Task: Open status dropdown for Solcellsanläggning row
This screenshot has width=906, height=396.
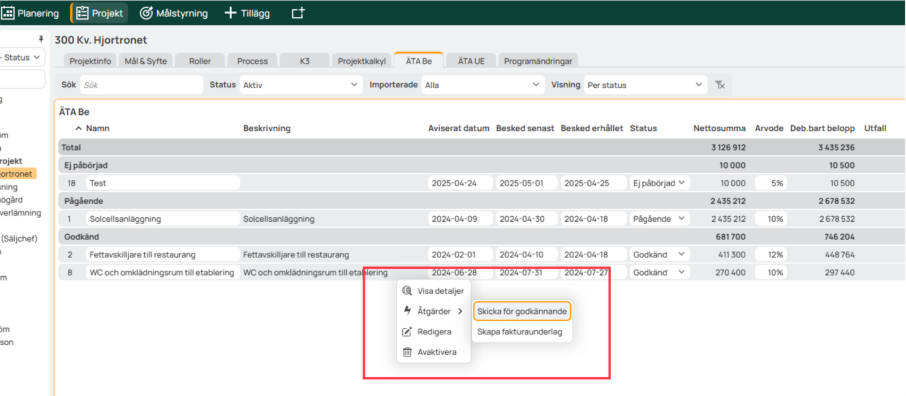Action: coord(659,219)
